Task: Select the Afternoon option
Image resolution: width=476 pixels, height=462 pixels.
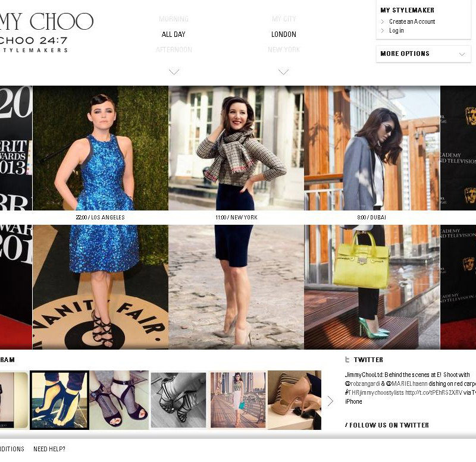Action: [174, 49]
